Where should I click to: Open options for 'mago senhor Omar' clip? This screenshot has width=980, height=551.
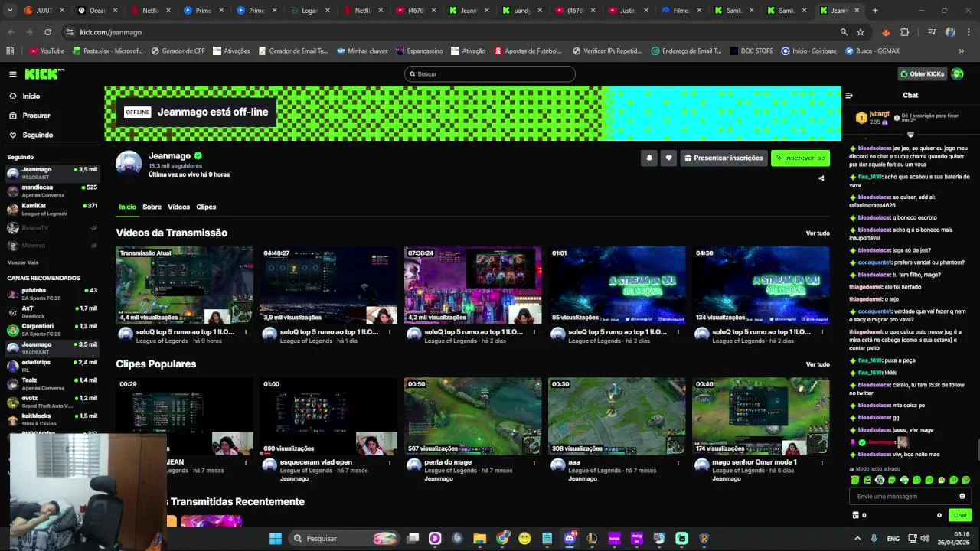pos(822,462)
